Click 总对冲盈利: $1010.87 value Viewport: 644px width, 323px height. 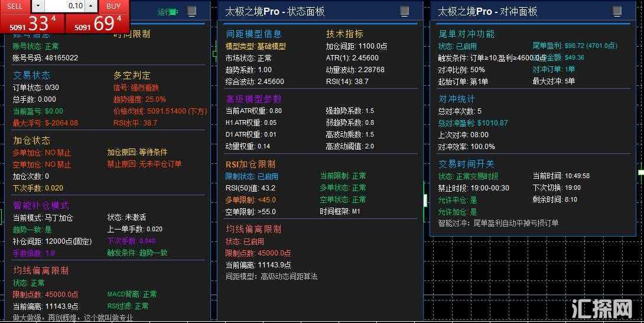473,123
